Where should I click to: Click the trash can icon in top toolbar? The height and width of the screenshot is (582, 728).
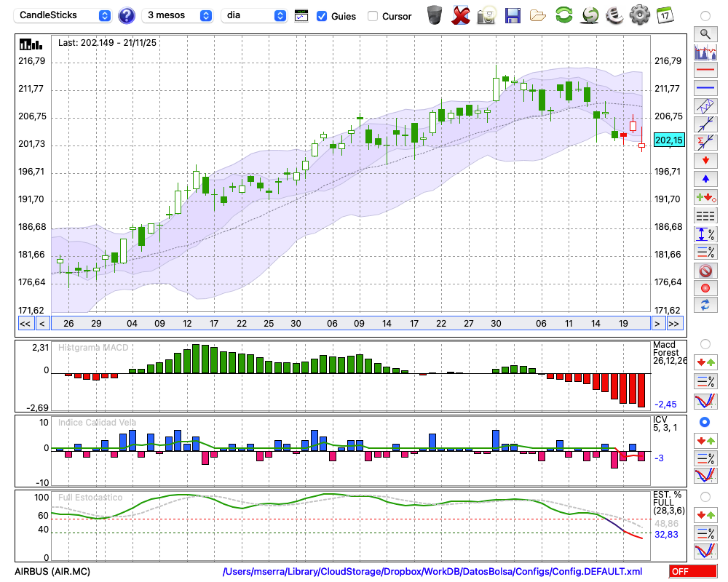point(435,15)
